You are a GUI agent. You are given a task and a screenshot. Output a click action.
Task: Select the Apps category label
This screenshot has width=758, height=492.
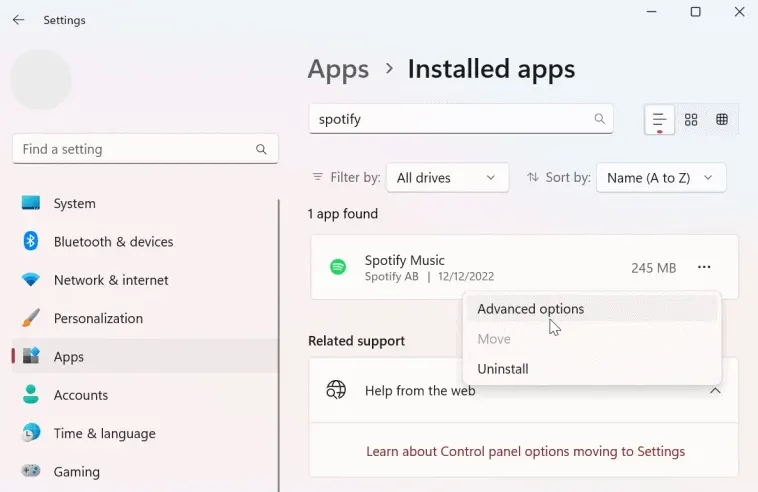(x=69, y=357)
